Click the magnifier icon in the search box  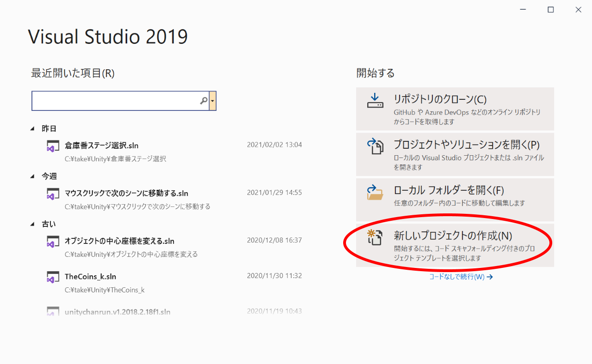click(x=203, y=101)
